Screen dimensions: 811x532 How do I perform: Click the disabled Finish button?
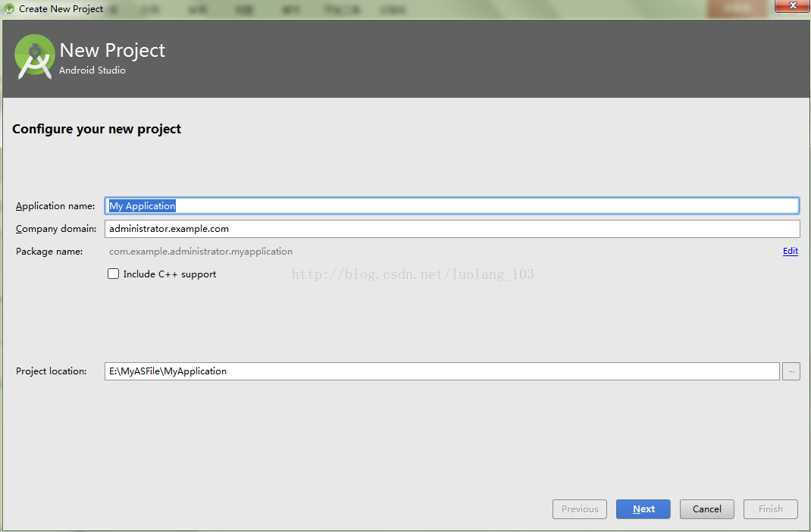click(x=771, y=509)
